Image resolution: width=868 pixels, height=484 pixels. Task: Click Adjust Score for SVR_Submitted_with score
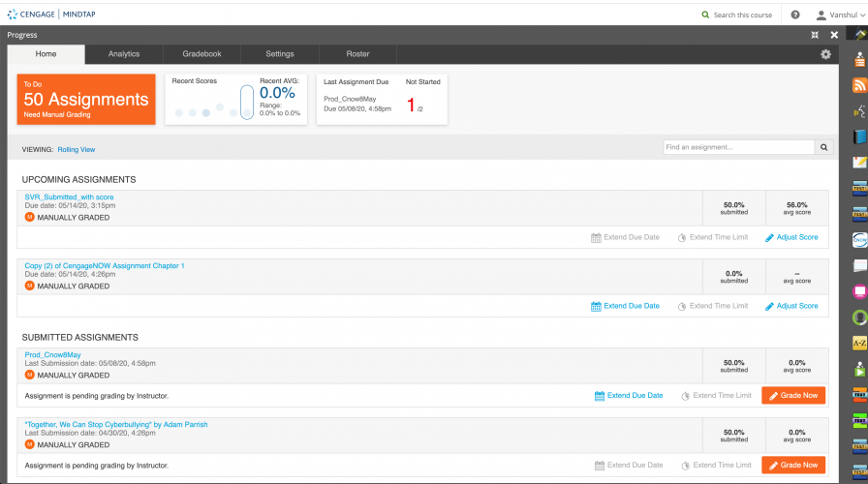point(791,237)
